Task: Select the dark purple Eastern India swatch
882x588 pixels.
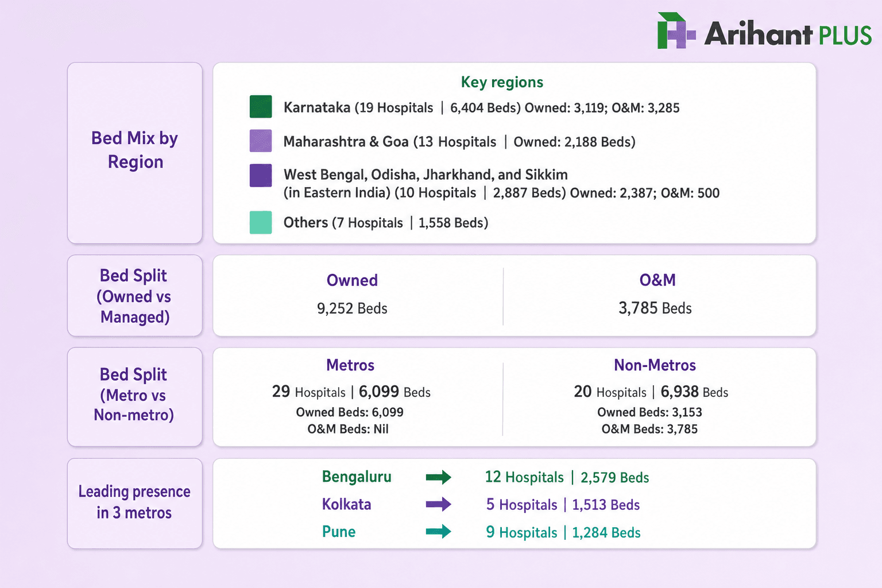Action: click(x=261, y=176)
